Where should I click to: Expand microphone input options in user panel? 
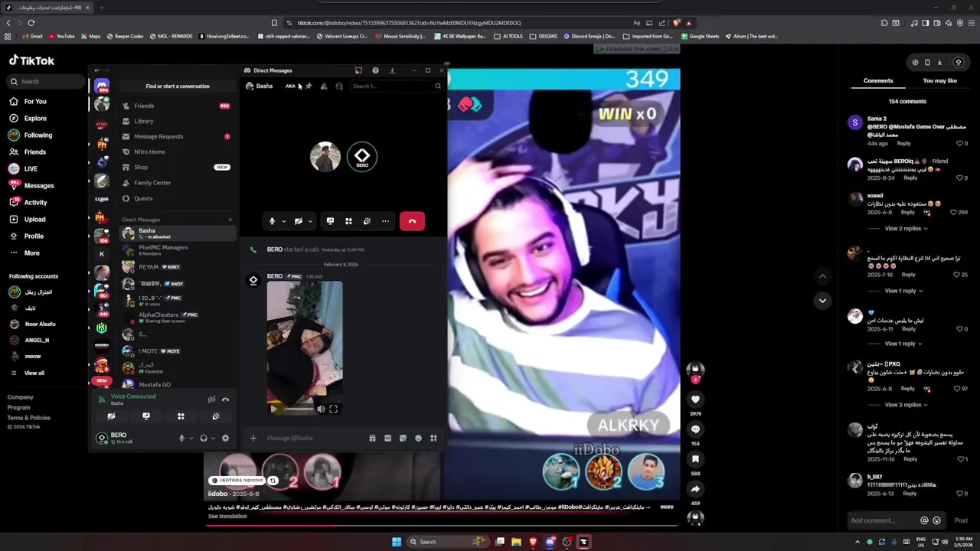click(x=191, y=438)
